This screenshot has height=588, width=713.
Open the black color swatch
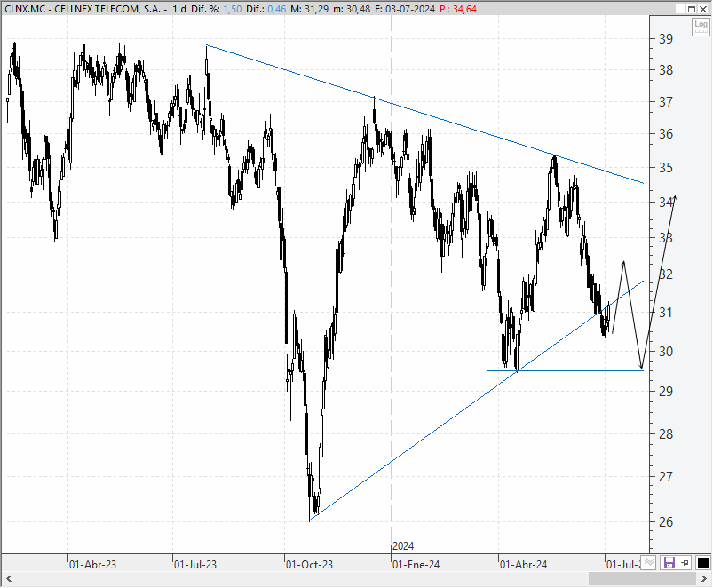702,562
